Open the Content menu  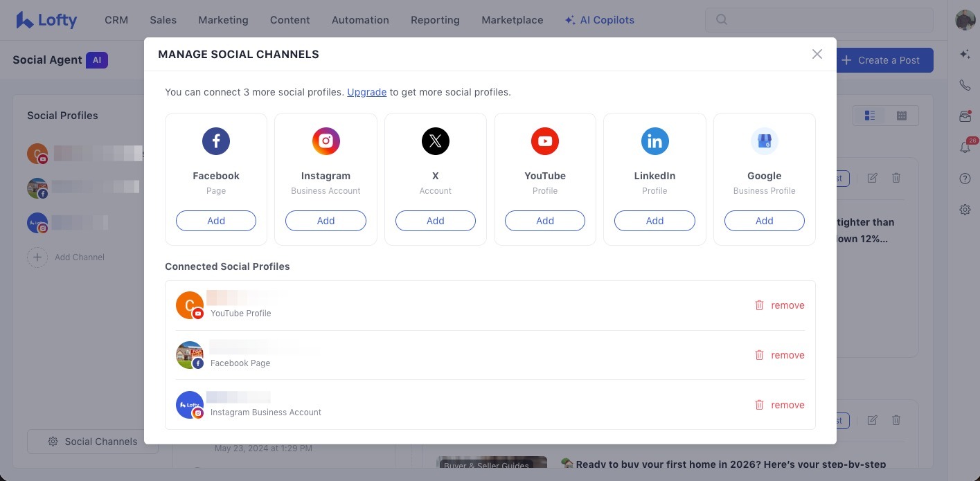[290, 20]
